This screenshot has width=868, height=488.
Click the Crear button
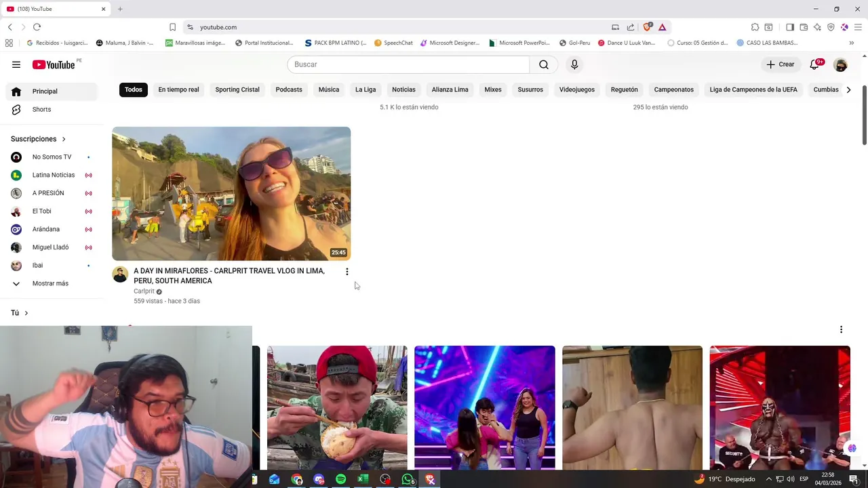780,64
